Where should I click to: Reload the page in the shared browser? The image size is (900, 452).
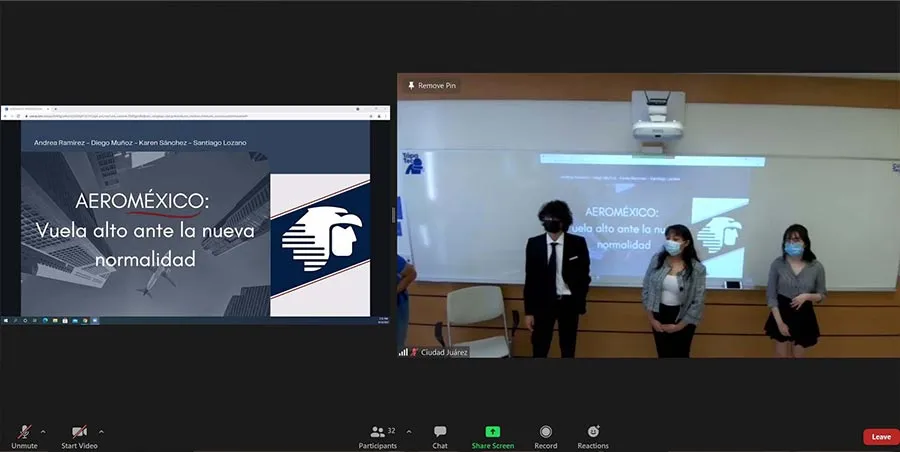tap(18, 116)
